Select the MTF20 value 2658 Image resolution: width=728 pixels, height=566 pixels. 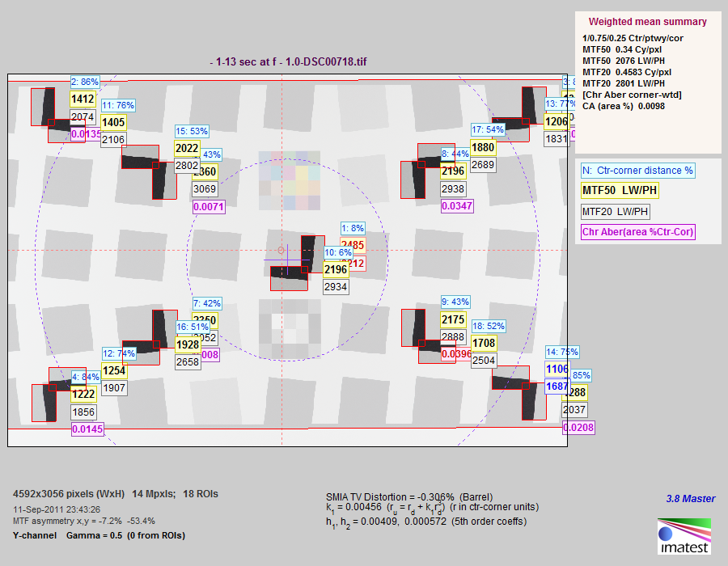tap(188, 362)
